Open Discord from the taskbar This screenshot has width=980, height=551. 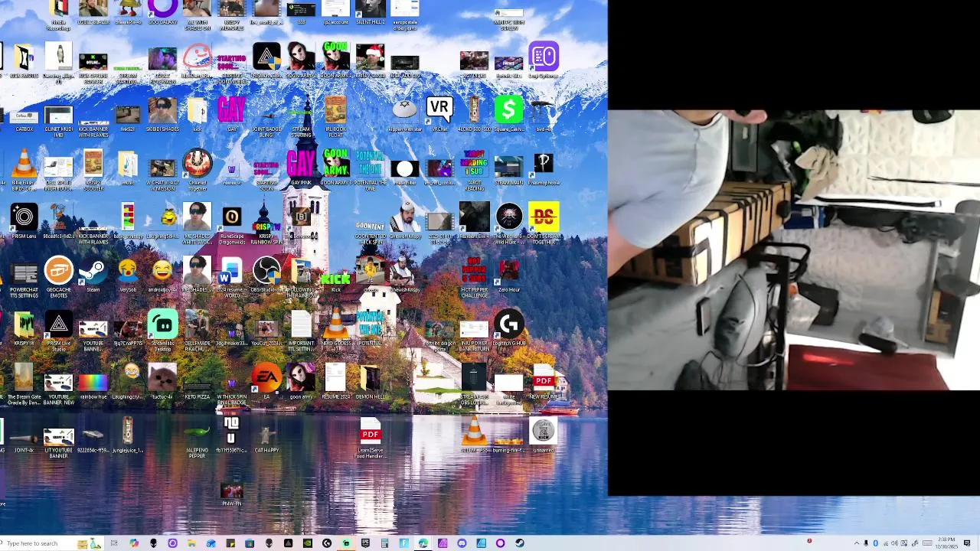click(x=462, y=543)
